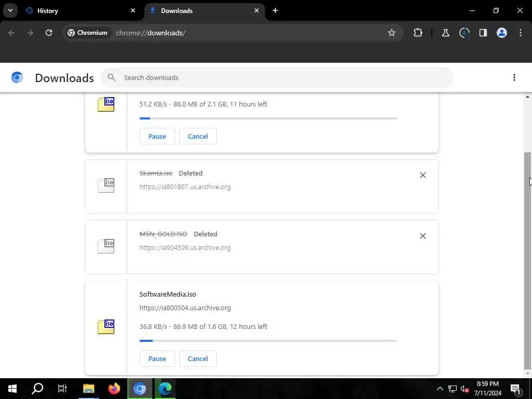
Task: Switch to the History tab
Action: [80, 10]
